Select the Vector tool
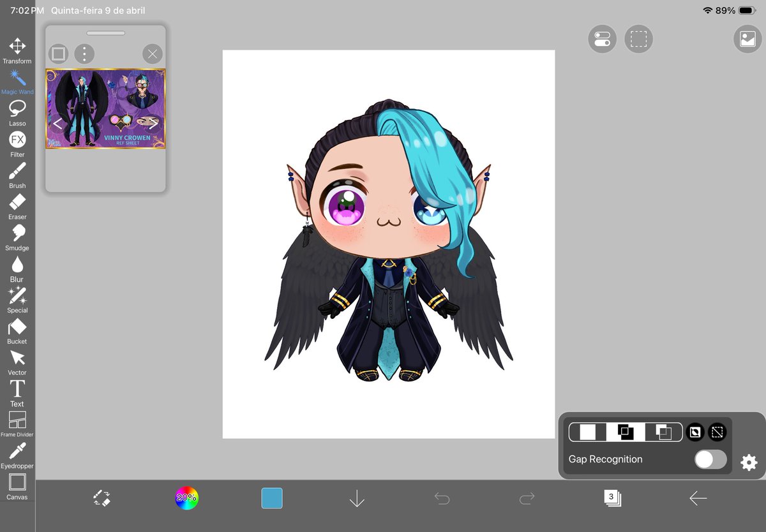 (x=17, y=363)
